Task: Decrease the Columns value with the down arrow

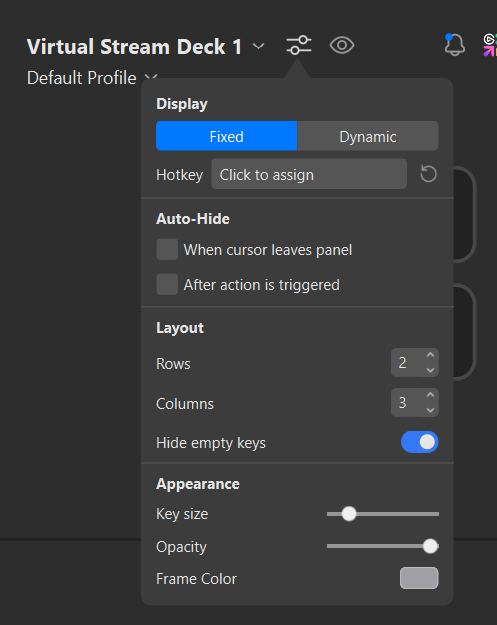Action: coord(430,410)
